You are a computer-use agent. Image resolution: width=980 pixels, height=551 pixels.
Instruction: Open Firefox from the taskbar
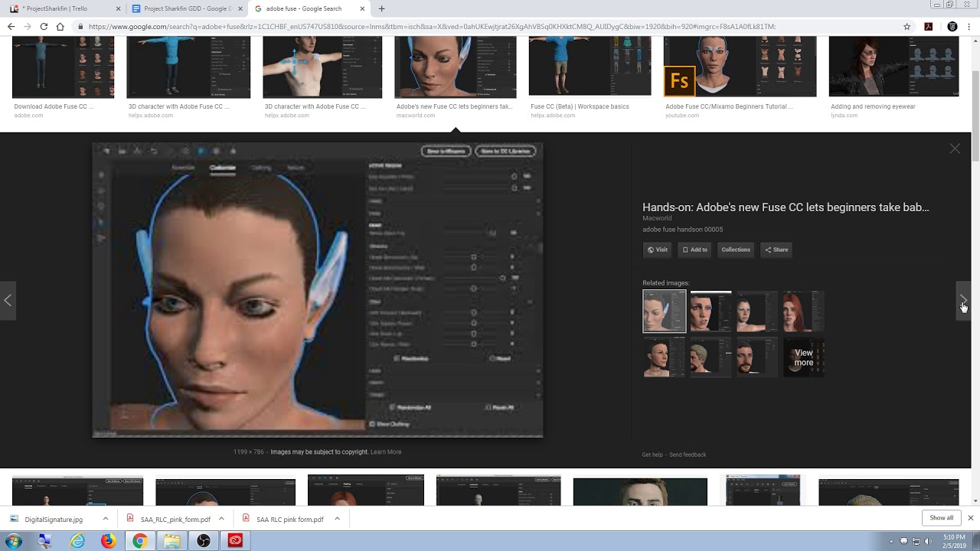click(108, 541)
